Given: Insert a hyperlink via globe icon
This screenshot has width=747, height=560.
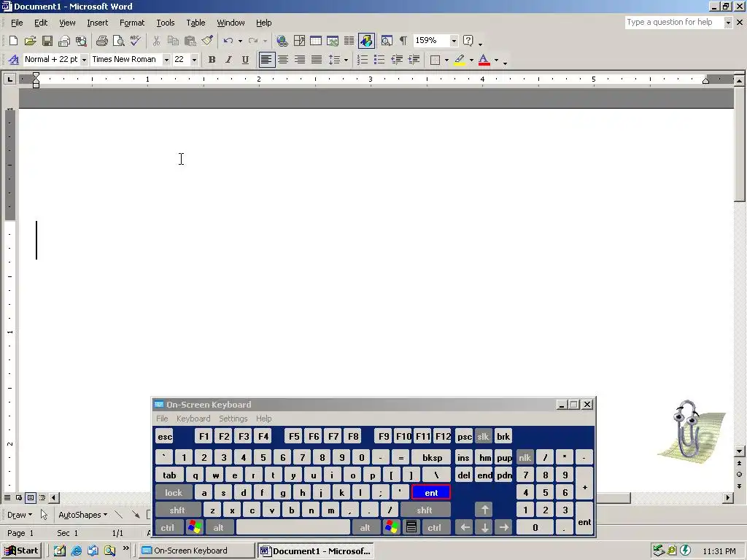Looking at the screenshot, I should click(282, 41).
